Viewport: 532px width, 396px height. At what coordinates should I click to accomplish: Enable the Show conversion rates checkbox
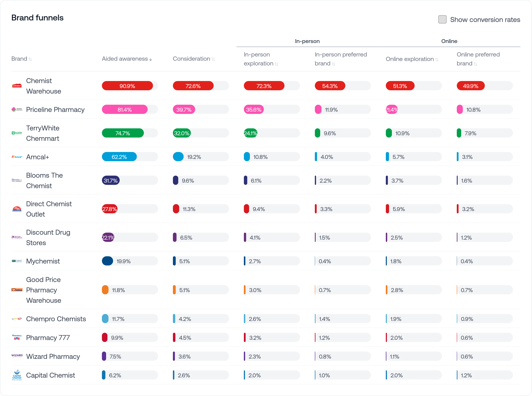click(442, 19)
